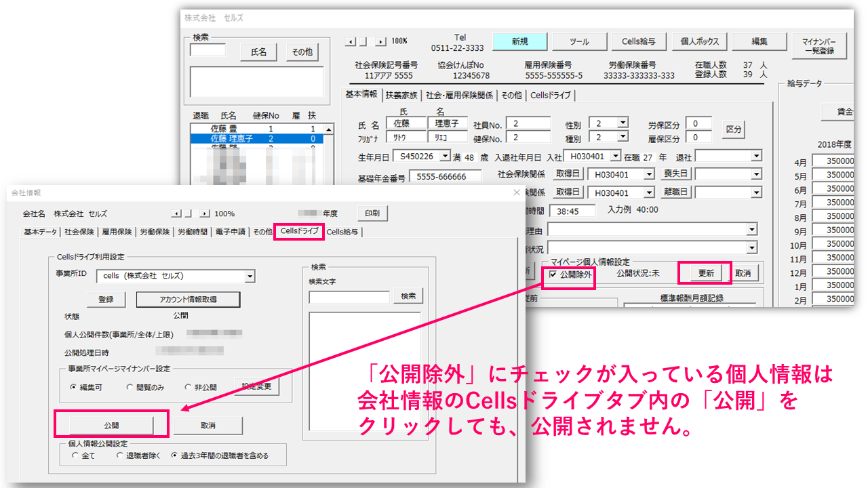The image size is (868, 488).
Task: Click the 基礎年金番号 field 5555-666666
Action: (445, 176)
